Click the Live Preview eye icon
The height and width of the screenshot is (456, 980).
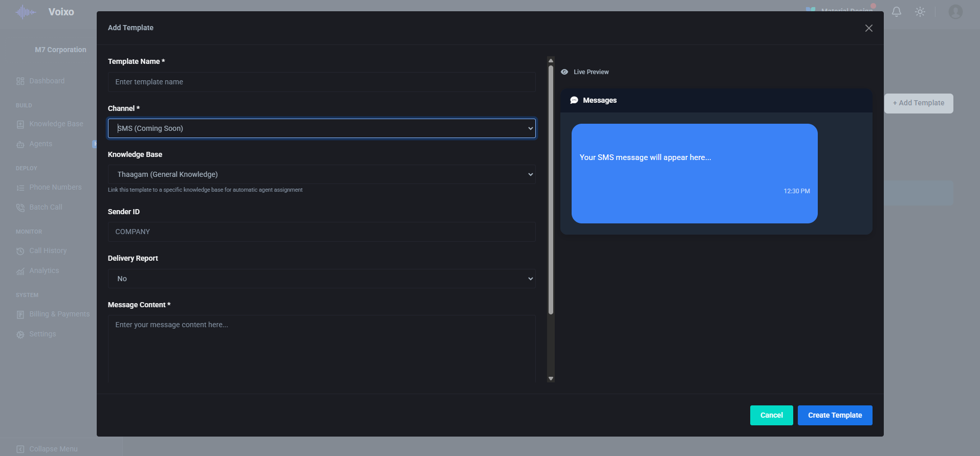click(564, 72)
